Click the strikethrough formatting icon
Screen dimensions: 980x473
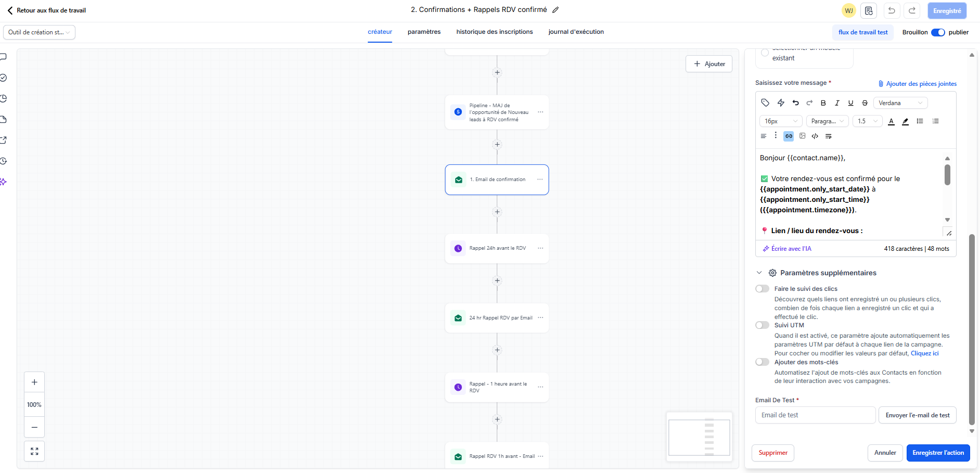click(x=865, y=103)
